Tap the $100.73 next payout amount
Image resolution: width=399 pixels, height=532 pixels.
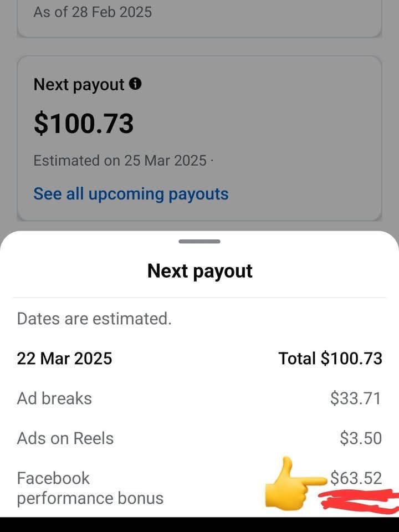coord(84,123)
